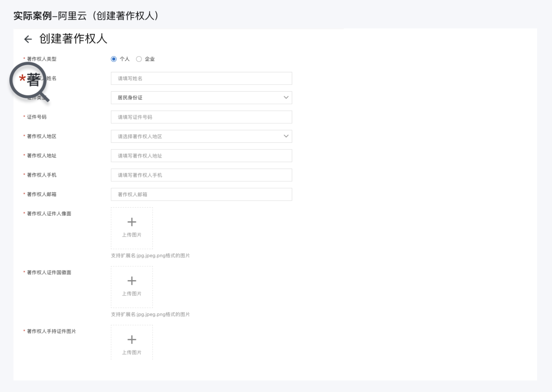The image size is (552, 392).
Task: Click the 请填写著作权人手机 input field
Action: (x=201, y=175)
